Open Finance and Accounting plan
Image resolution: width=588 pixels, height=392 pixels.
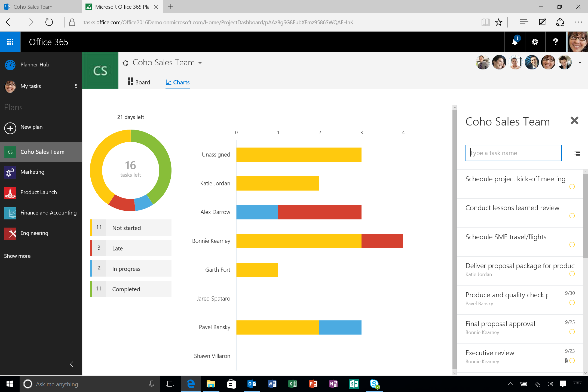48,212
